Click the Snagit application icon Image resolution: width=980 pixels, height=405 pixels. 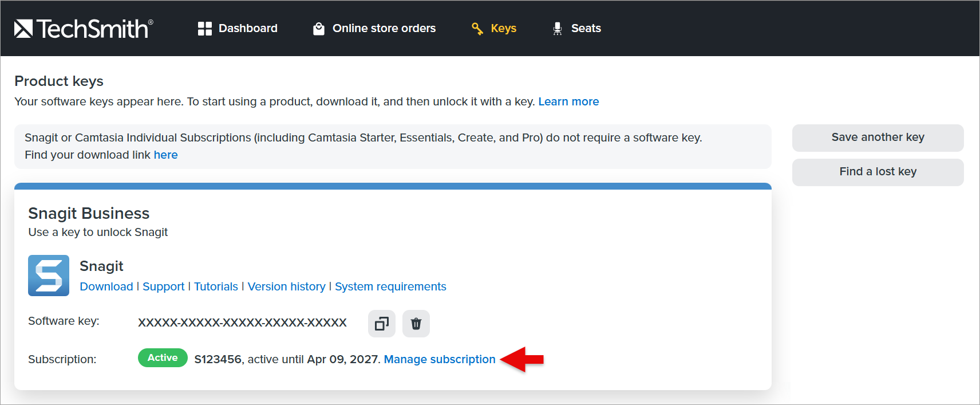click(x=49, y=276)
